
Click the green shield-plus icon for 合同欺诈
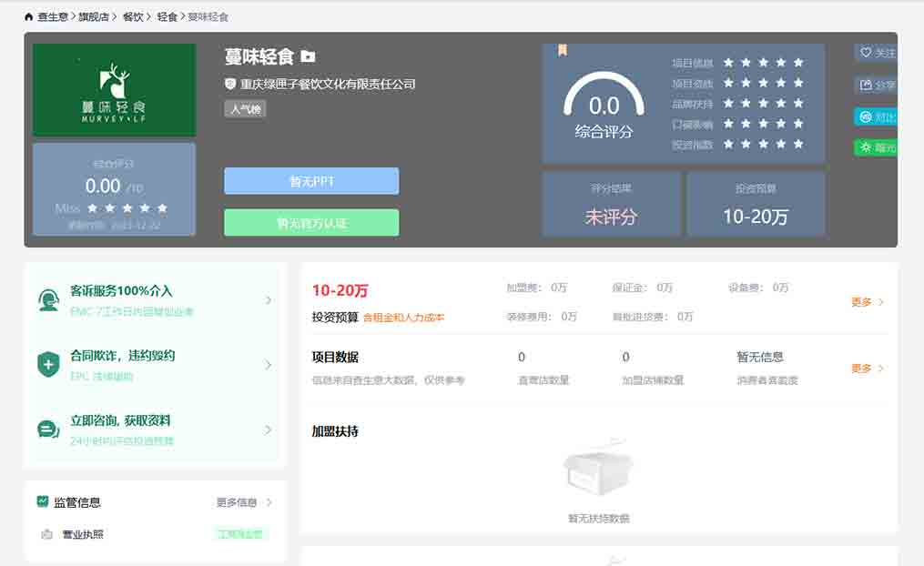pos(48,365)
